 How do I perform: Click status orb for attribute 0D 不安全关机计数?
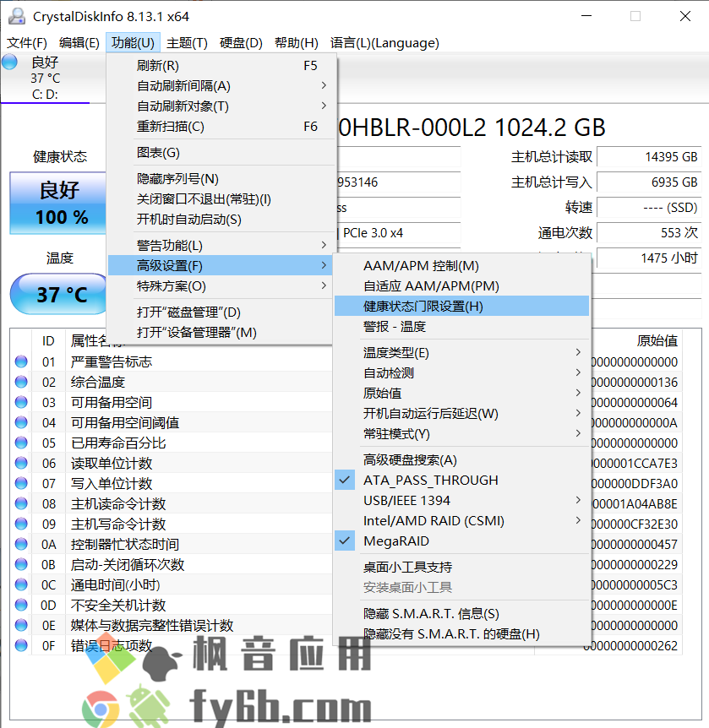[21, 605]
